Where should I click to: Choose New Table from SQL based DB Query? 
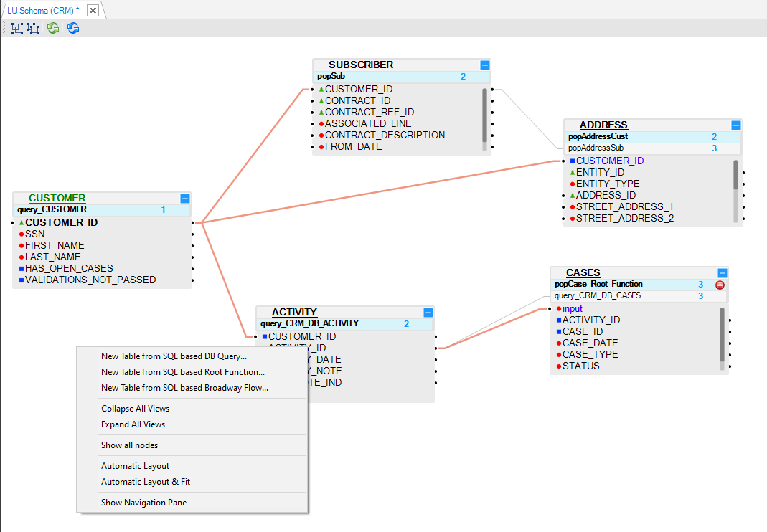[174, 356]
